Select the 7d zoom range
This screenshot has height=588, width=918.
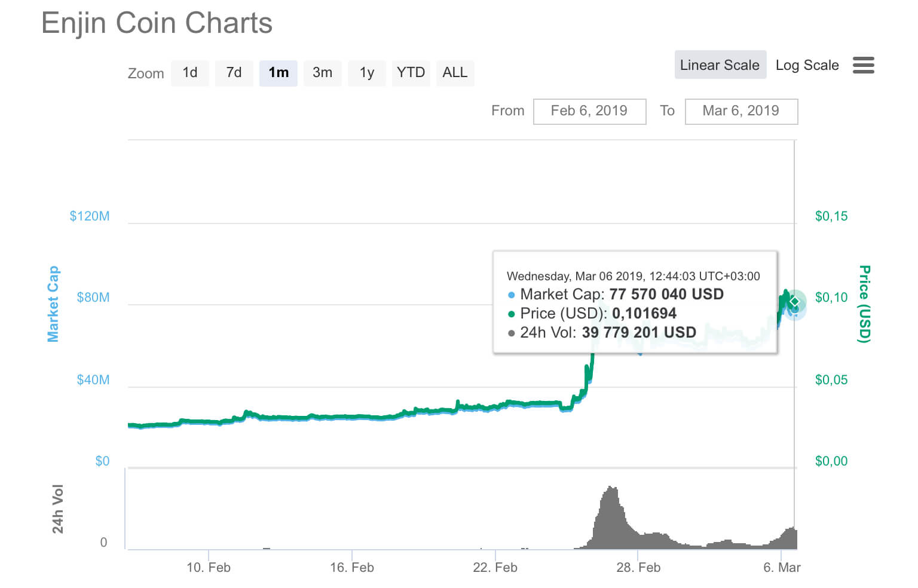234,73
